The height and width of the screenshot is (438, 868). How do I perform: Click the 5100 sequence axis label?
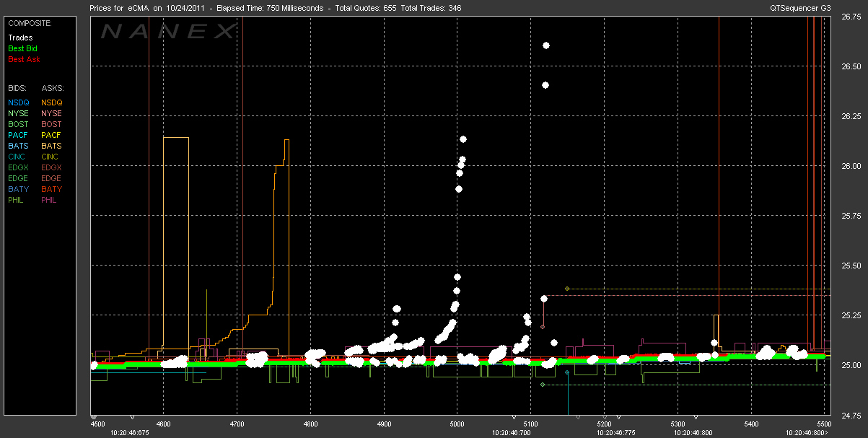(x=530, y=424)
